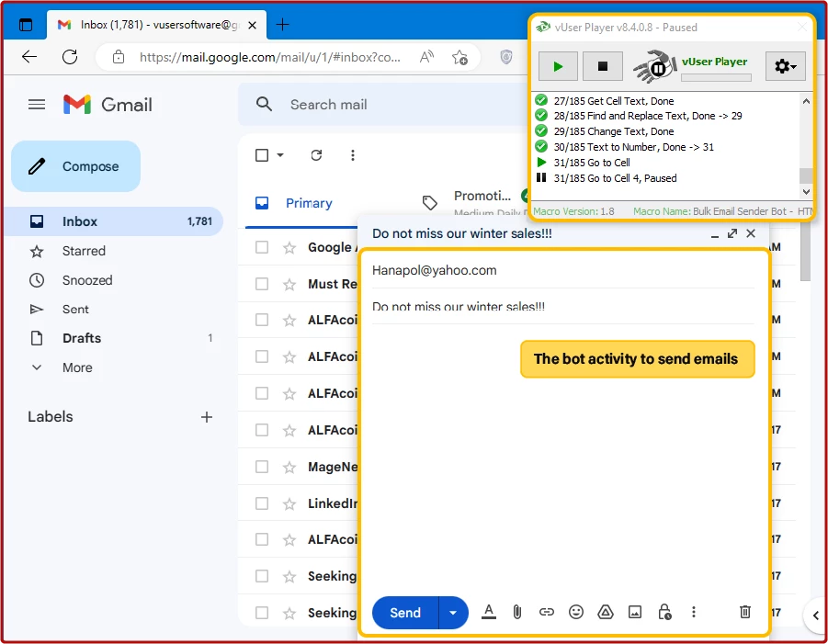The image size is (828, 644).
Task: Check the Google email row checkbox
Action: 262,247
